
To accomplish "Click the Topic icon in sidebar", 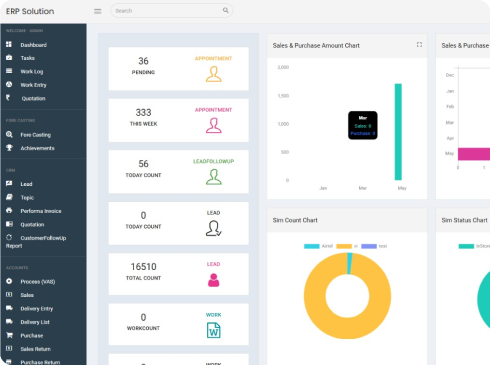I will (9, 197).
